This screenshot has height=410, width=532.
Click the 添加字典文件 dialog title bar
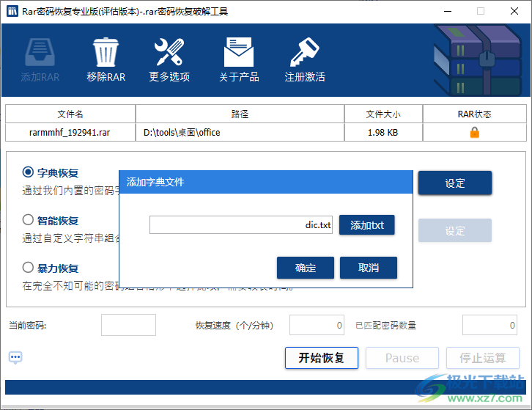click(266, 182)
